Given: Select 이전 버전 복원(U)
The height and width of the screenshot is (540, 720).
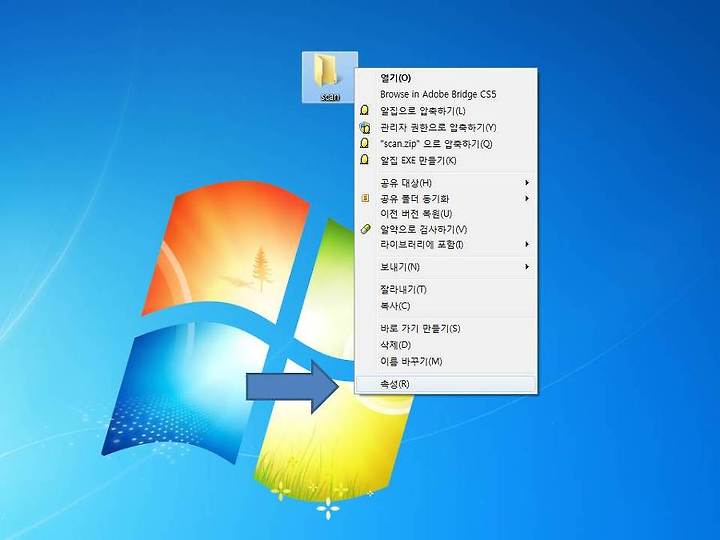Looking at the screenshot, I should 445,214.
